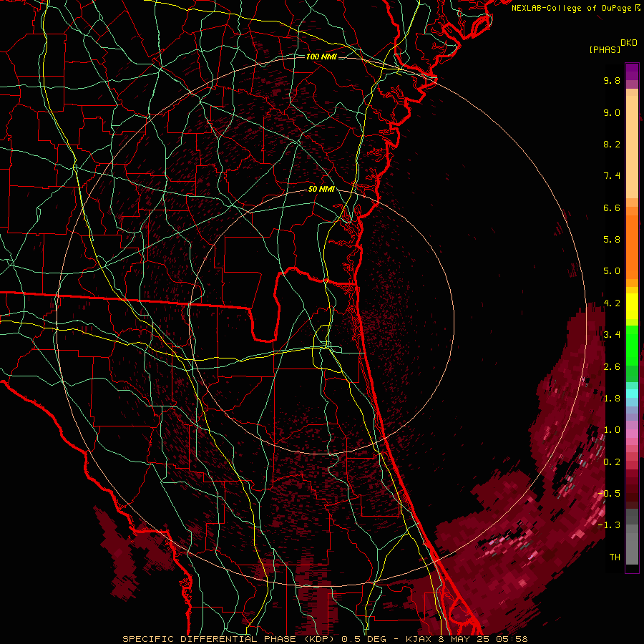Screen dimensions: 644x644
Task: Click the TH threshold label on legend
Action: (615, 557)
